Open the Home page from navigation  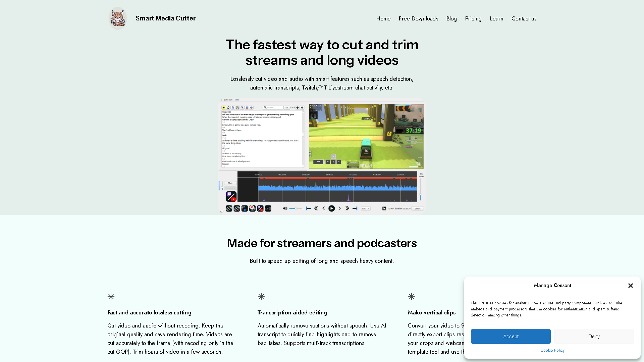pyautogui.click(x=383, y=18)
